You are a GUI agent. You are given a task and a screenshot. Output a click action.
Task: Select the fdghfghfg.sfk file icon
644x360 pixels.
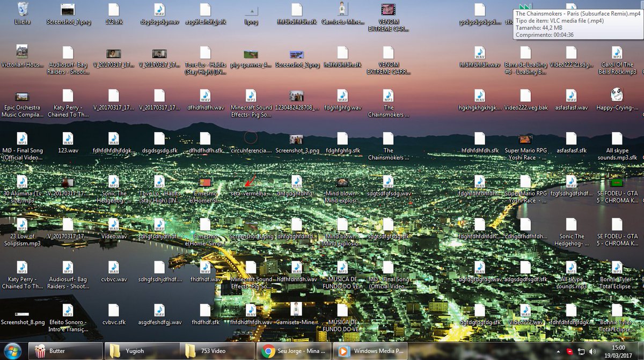pyautogui.click(x=342, y=142)
